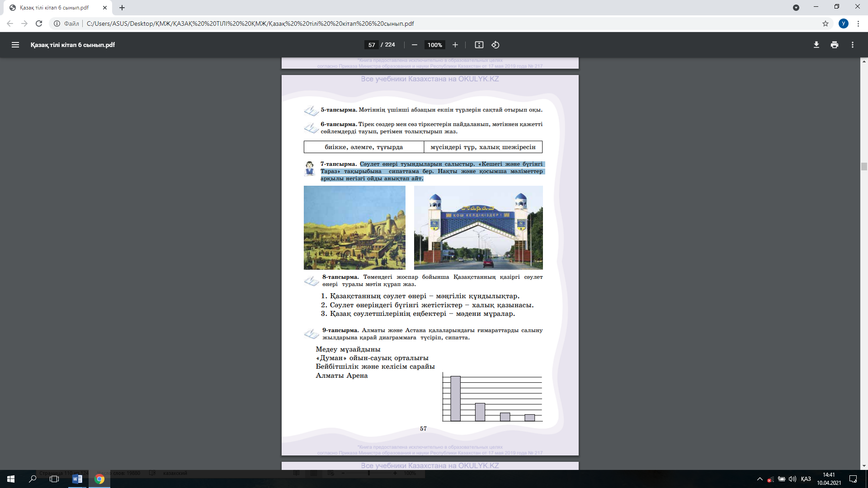Rotate the document counterclockwise
The width and height of the screenshot is (868, 488).
(x=495, y=45)
